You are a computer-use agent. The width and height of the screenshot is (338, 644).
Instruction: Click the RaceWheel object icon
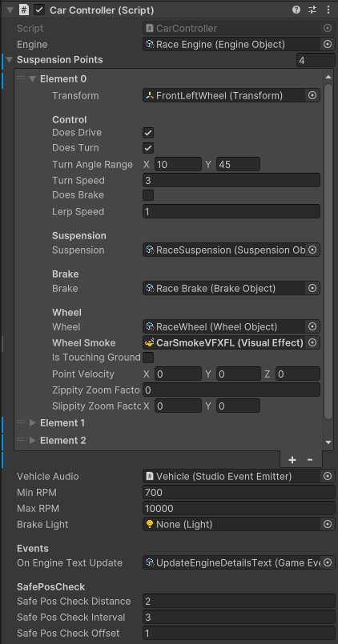point(150,327)
